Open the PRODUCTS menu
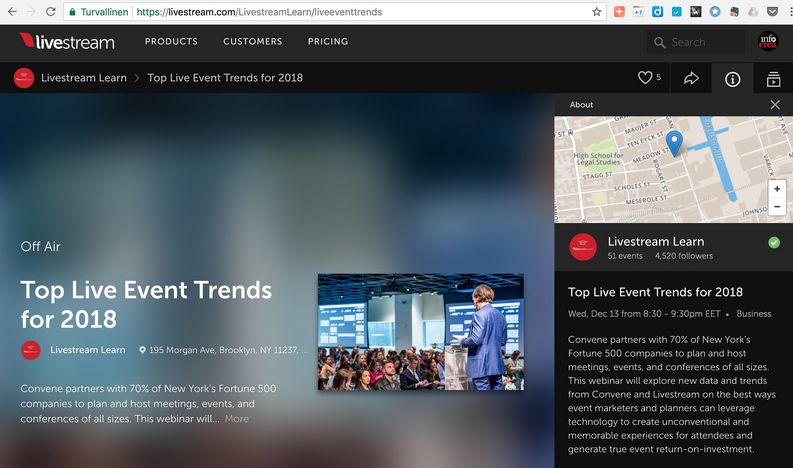Screen dimensions: 793x468 (x=171, y=41)
